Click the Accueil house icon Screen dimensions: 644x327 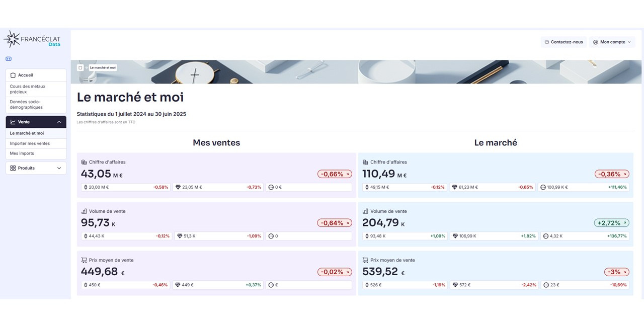pos(13,75)
